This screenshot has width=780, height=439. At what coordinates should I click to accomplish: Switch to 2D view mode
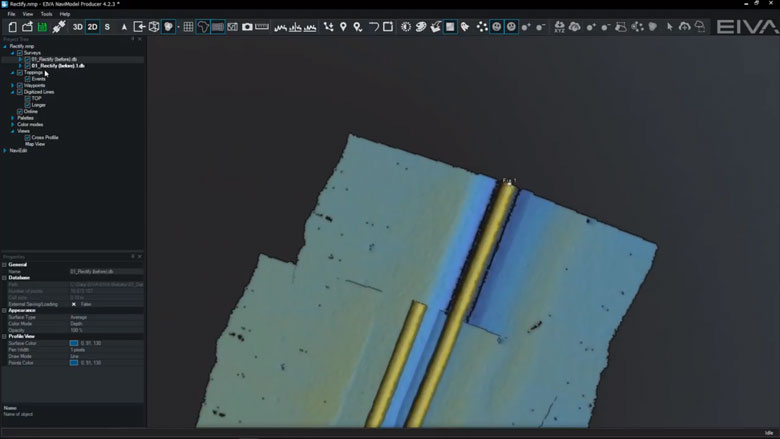[x=93, y=27]
